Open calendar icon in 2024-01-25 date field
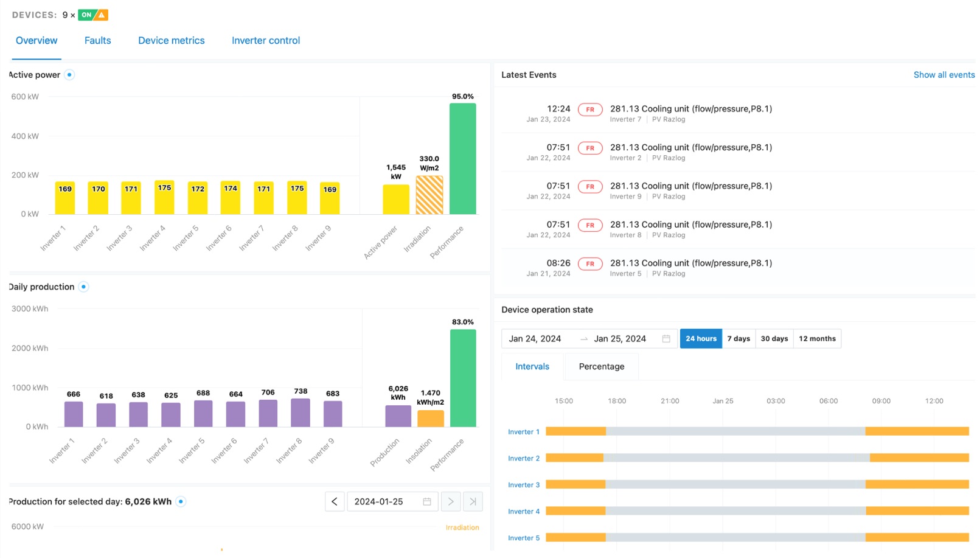This screenshot has height=558, width=980. [427, 501]
